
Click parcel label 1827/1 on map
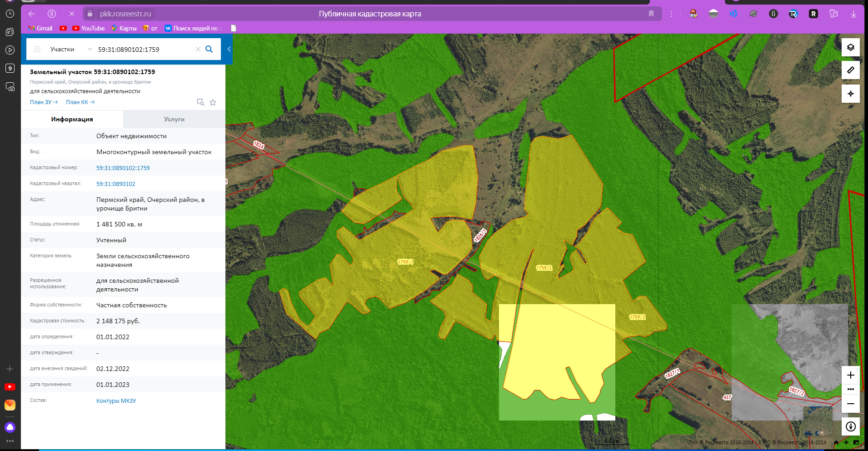pos(672,373)
